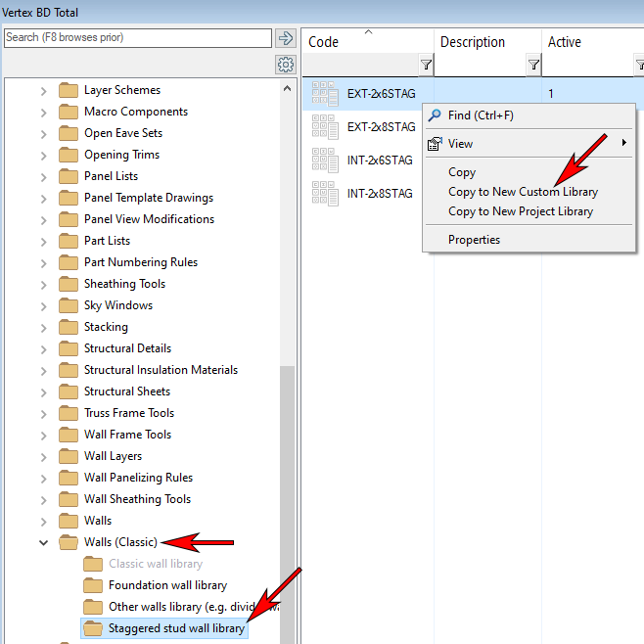Open the Foundation wall library folder
The image size is (644, 644).
(x=167, y=585)
